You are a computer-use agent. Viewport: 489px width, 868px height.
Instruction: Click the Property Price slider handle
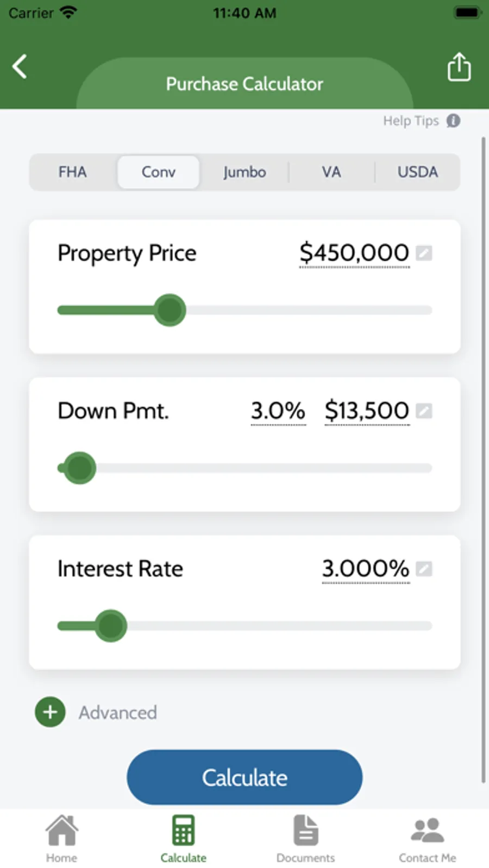click(170, 310)
